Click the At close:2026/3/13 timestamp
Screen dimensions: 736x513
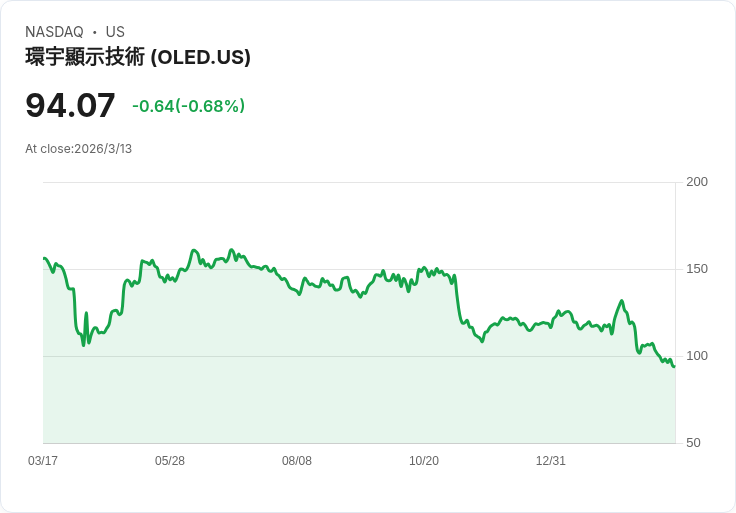[x=78, y=149]
